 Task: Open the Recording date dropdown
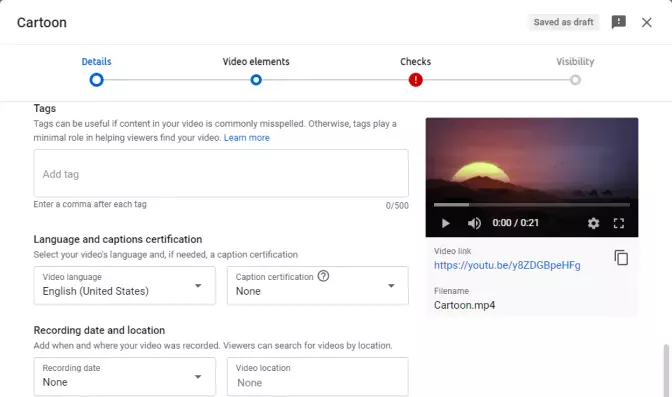pyautogui.click(x=125, y=376)
